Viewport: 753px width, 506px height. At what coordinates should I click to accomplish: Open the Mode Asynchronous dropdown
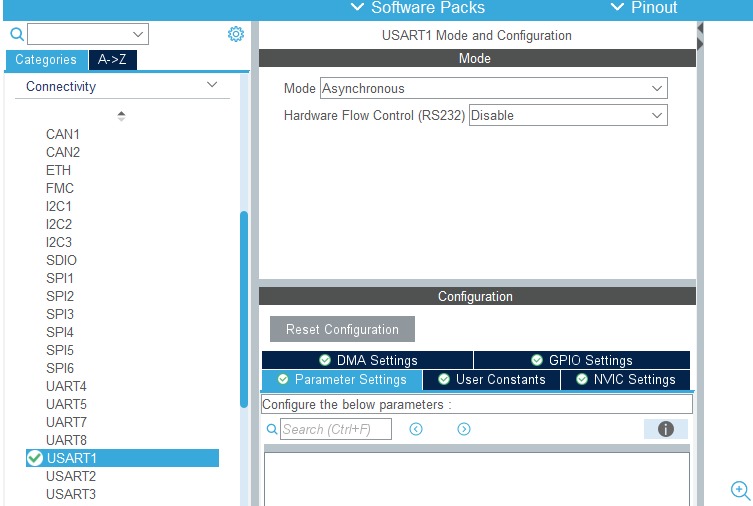(494, 88)
